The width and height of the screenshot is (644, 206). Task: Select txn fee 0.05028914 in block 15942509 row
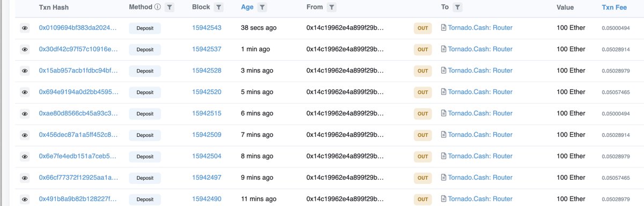pyautogui.click(x=616, y=135)
